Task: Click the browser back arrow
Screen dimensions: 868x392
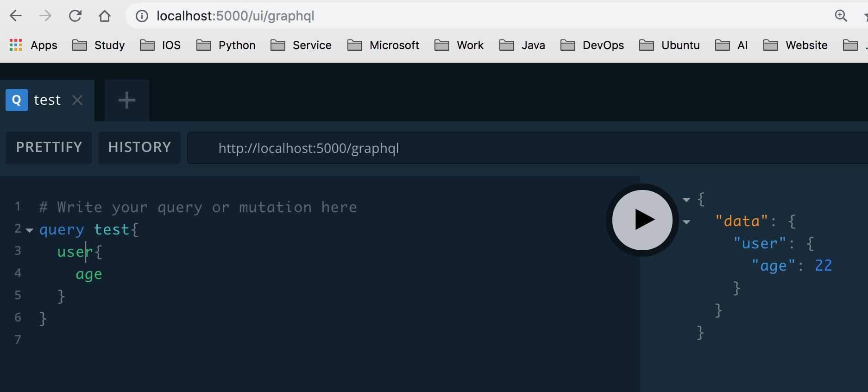Action: point(16,16)
